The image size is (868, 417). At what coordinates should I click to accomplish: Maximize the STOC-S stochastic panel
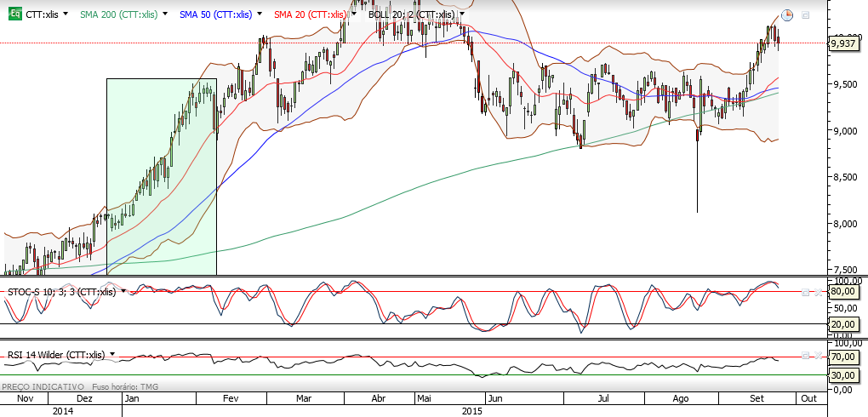point(805,292)
